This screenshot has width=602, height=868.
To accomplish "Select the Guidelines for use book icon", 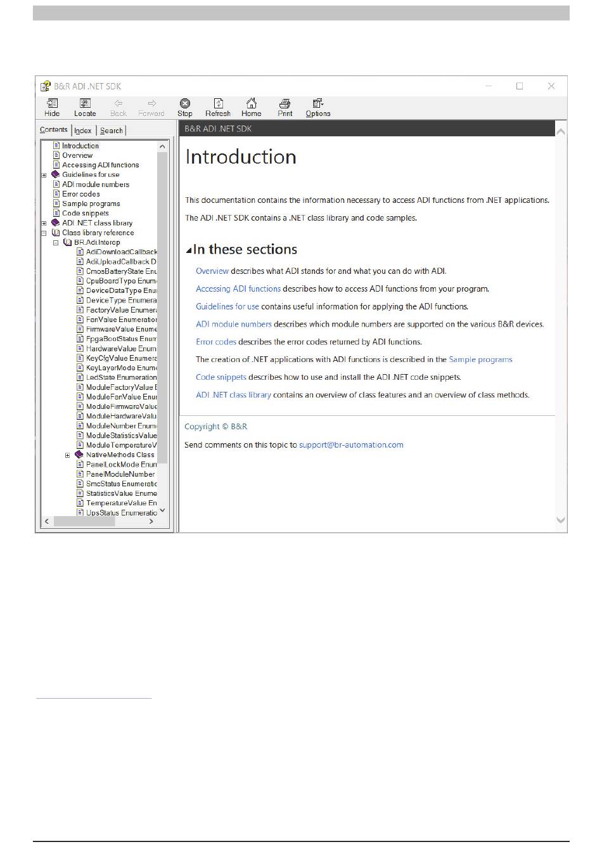I will (x=55, y=174).
